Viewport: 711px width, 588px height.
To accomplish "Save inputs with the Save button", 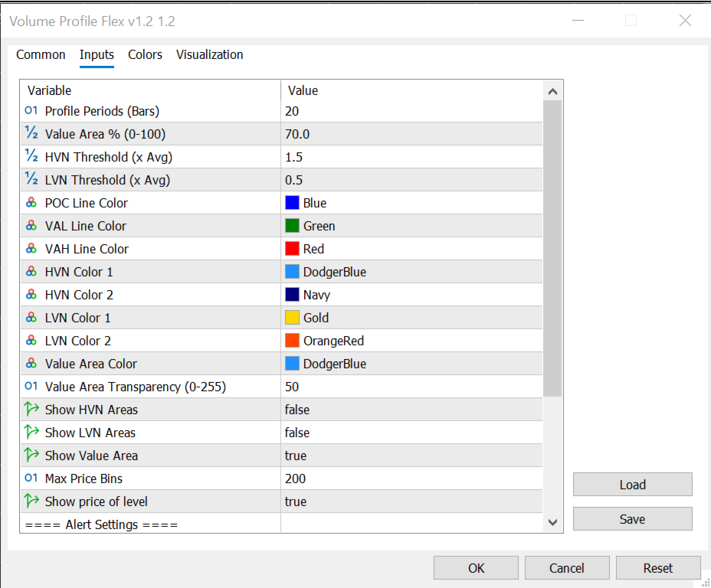I will pos(633,519).
